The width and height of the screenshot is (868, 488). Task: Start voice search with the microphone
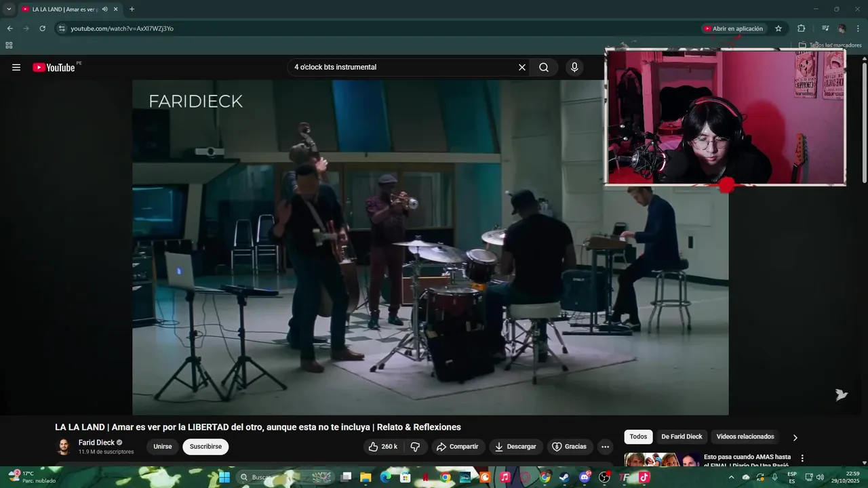tap(574, 67)
